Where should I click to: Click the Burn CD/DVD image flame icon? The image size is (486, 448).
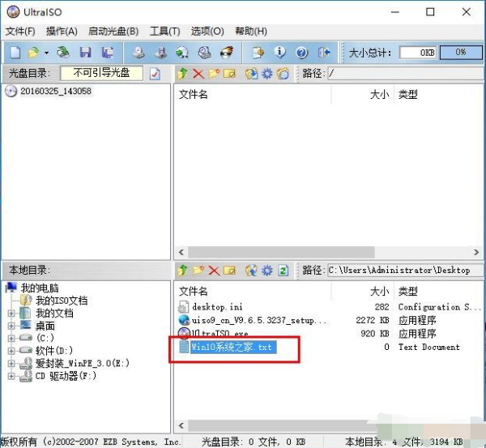point(227,53)
